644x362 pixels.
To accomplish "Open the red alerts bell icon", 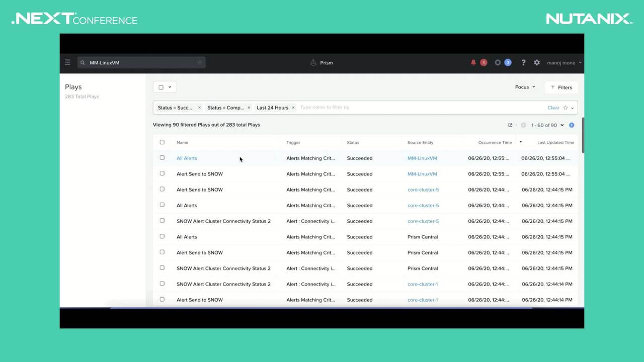I will click(x=473, y=62).
